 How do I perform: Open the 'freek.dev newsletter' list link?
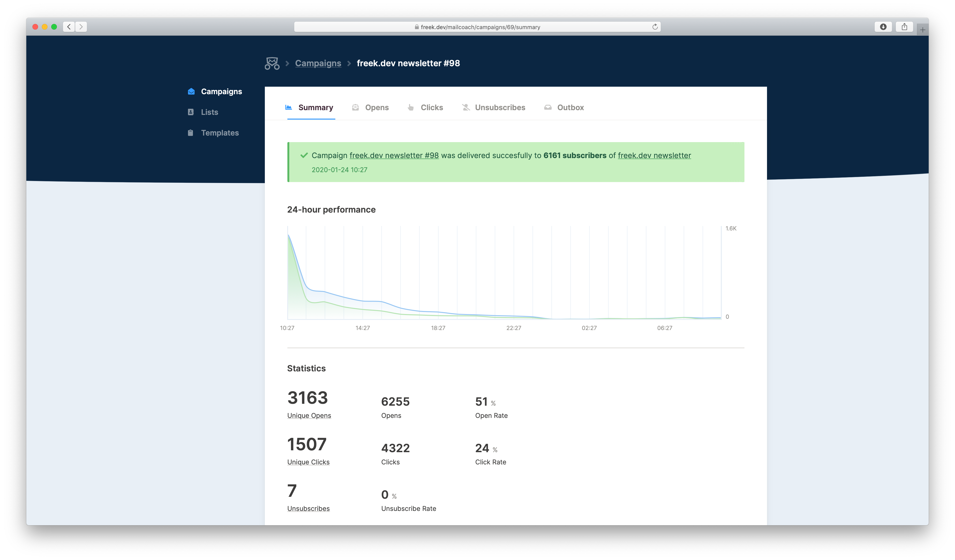click(x=654, y=155)
